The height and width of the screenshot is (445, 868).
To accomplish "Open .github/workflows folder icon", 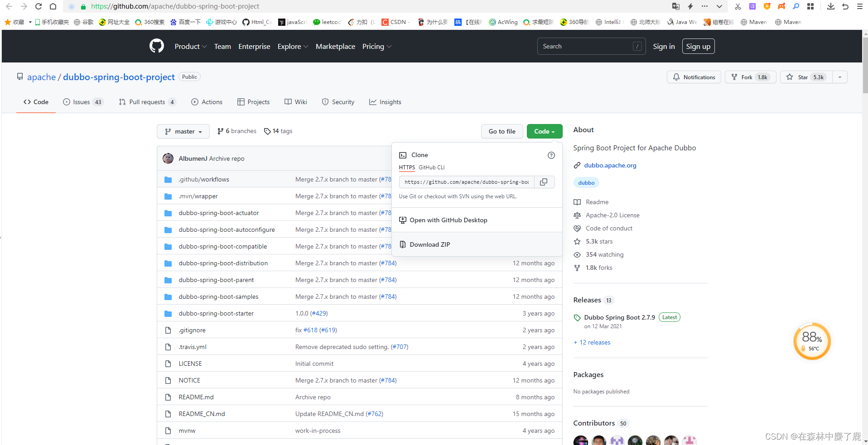I will tap(168, 180).
